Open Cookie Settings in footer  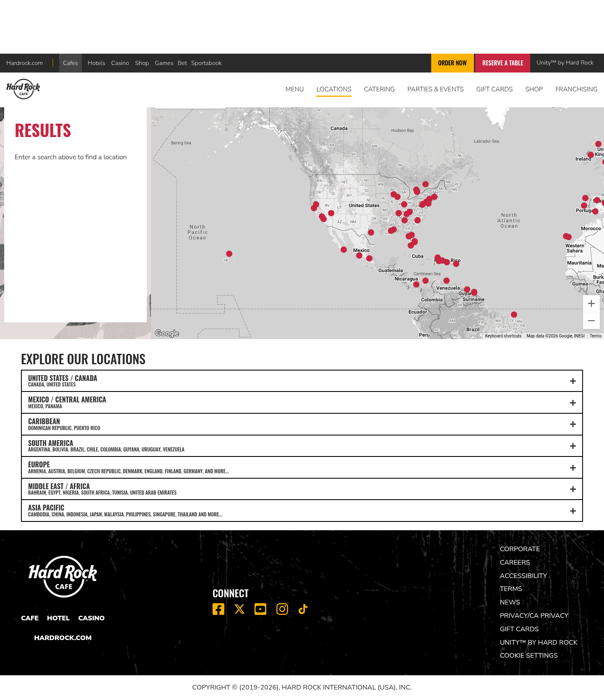click(528, 656)
